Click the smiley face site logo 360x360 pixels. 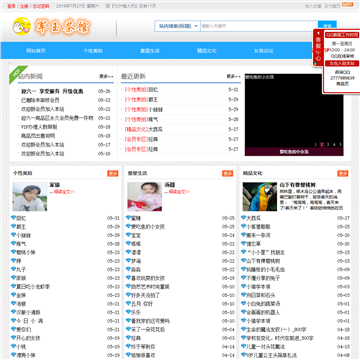21,27
